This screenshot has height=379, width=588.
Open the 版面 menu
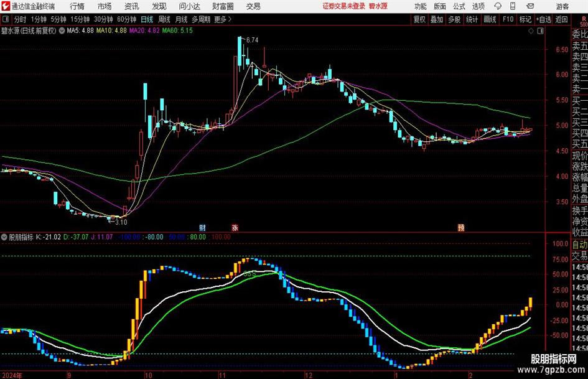(x=439, y=6)
